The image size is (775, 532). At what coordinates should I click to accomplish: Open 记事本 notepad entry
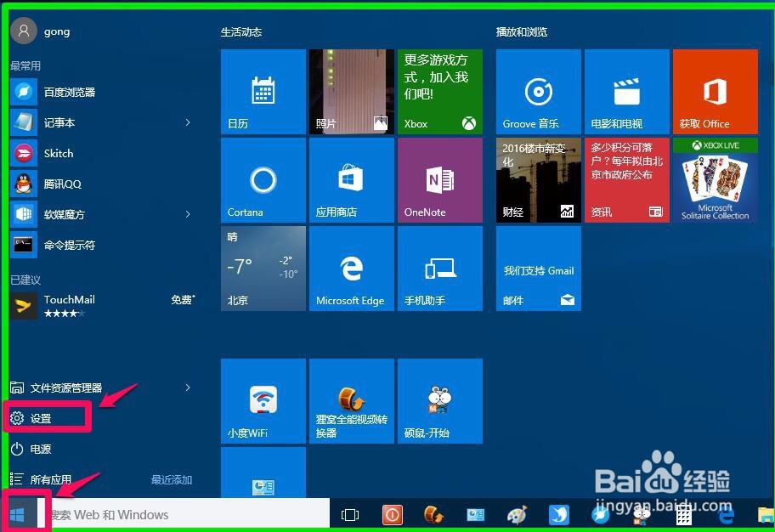[x=103, y=122]
